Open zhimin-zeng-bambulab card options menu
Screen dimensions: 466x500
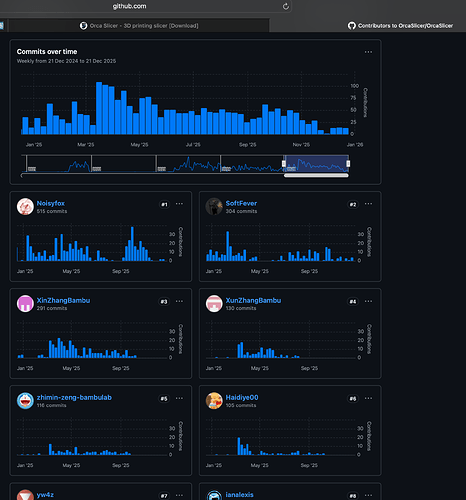click(179, 398)
